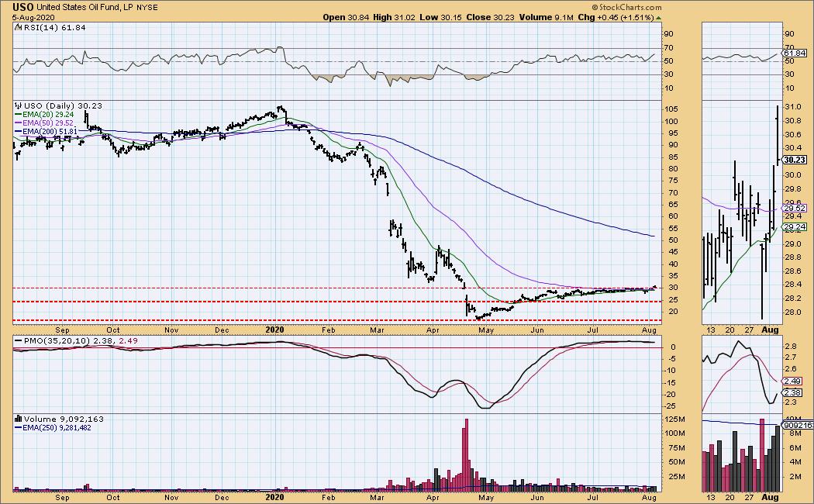Click the 'Close 30.23' value
The image size is (814, 504).
pyautogui.click(x=490, y=17)
